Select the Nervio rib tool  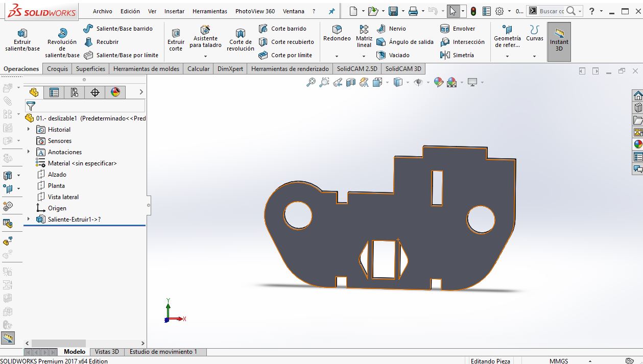pos(391,29)
